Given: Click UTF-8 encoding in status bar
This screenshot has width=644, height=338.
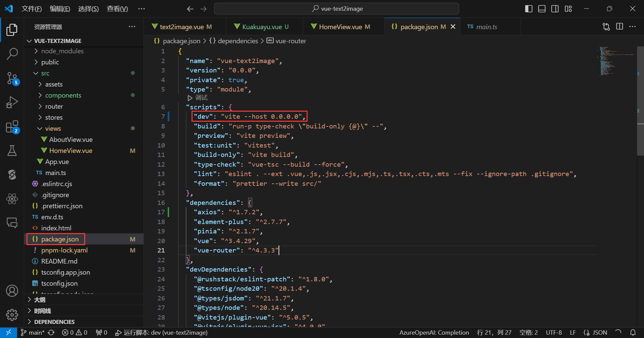Looking at the screenshot, I should pyautogui.click(x=554, y=332).
